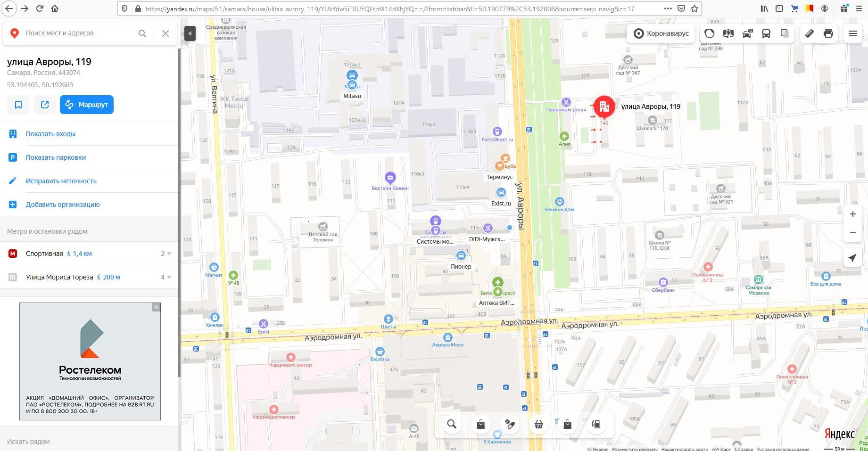Select the grocery basket category icon
This screenshot has height=451, width=868.
click(538, 424)
